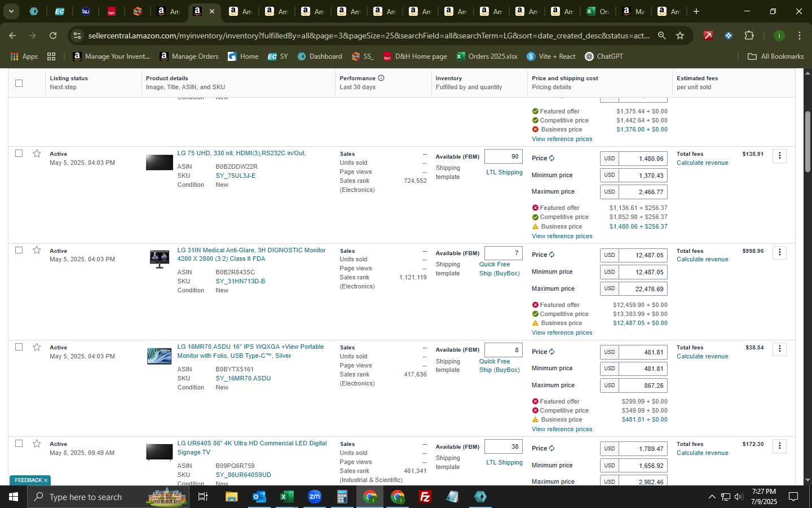Open Excel from the taskbar
Viewport: 812px width, 508px height.
pyautogui.click(x=286, y=497)
